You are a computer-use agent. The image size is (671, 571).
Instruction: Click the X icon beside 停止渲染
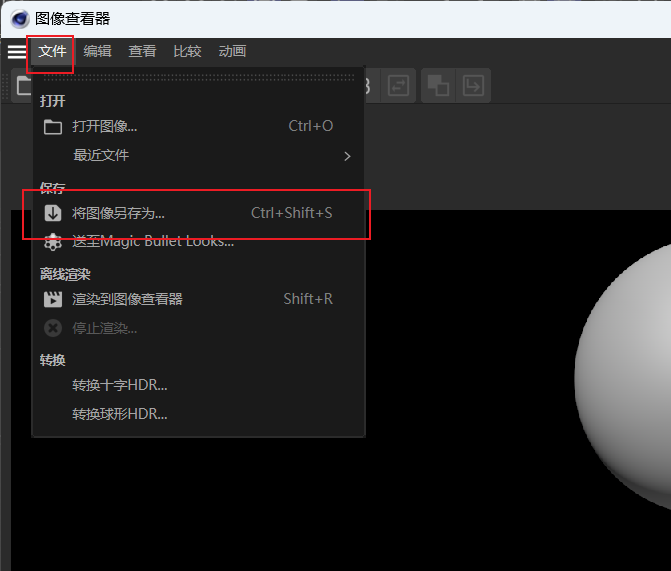(53, 328)
